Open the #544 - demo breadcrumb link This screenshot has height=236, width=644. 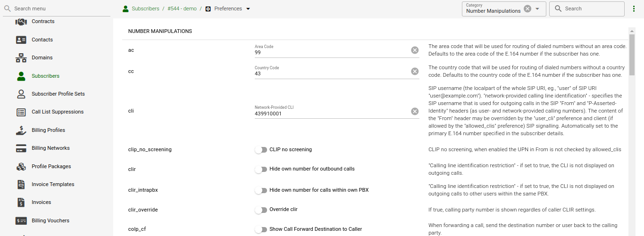pos(182,8)
